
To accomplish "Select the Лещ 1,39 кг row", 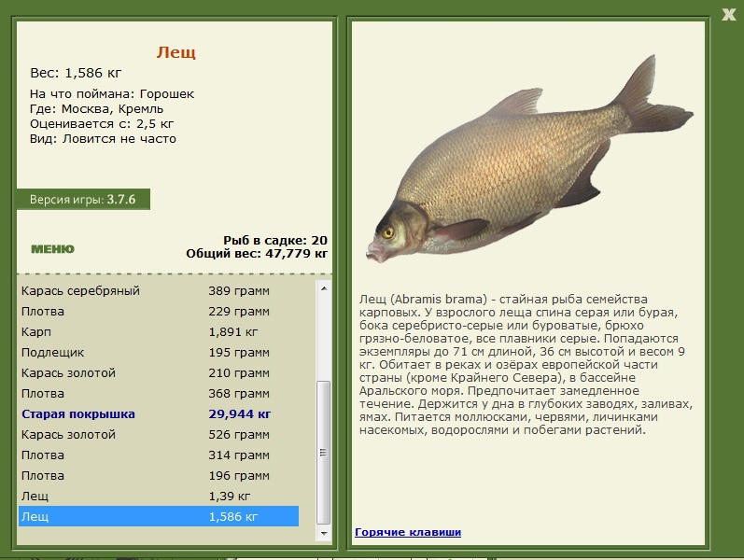I will pyautogui.click(x=159, y=496).
